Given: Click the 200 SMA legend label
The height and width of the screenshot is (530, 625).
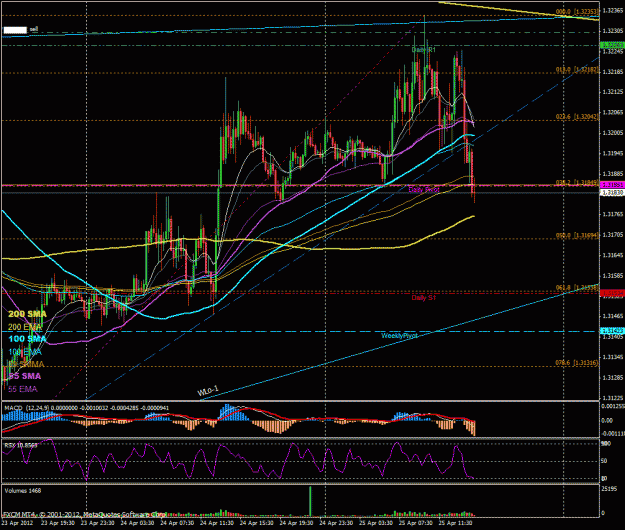Looking at the screenshot, I should [x=27, y=314].
